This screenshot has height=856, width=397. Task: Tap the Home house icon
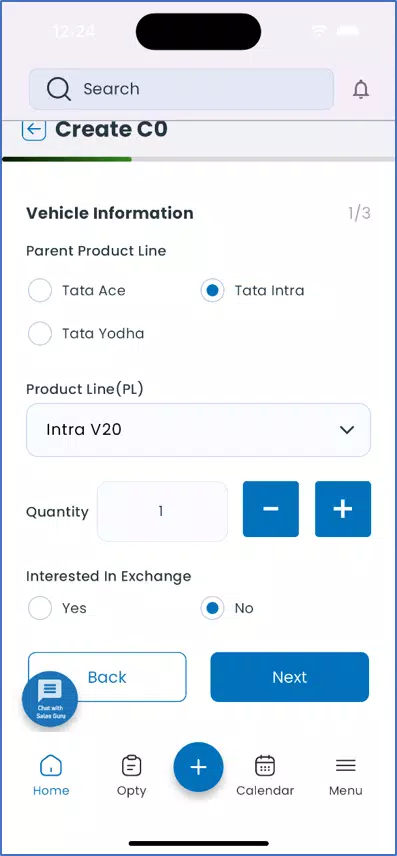coord(51,765)
